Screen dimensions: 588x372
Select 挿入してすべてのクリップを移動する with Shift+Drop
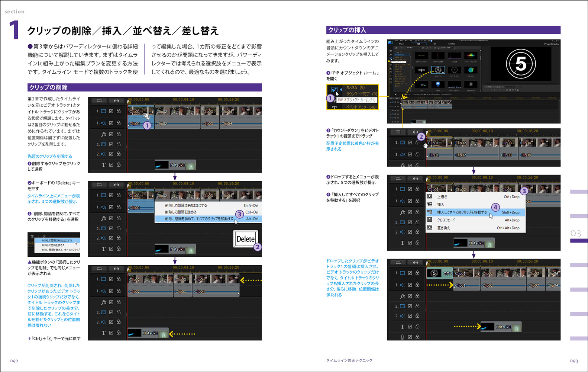(x=462, y=212)
